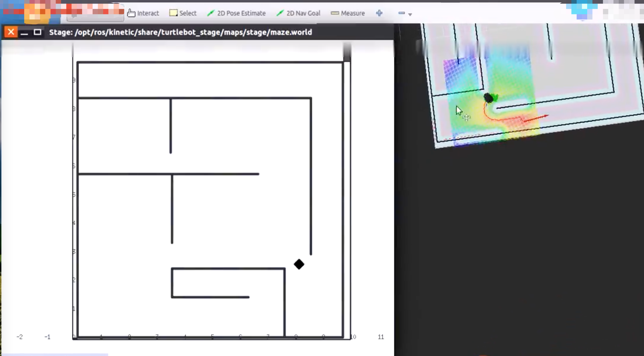Choose the 2D Pose Estimate tool
The height and width of the screenshot is (356, 644).
[236, 13]
